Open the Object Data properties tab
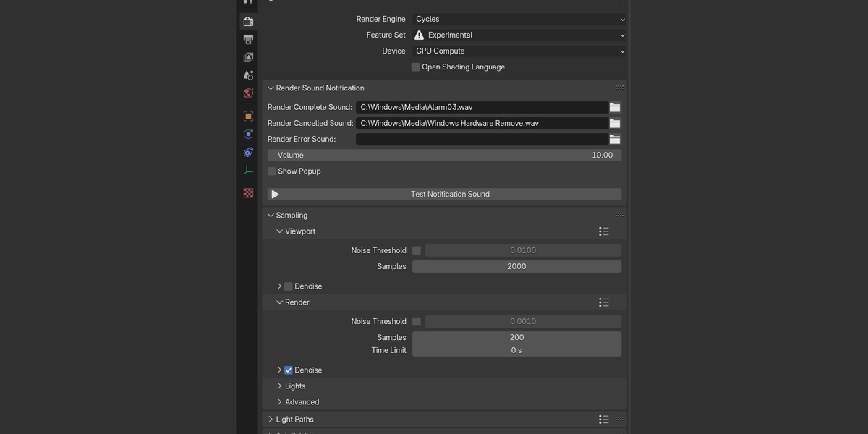The height and width of the screenshot is (434, 868). point(248,170)
